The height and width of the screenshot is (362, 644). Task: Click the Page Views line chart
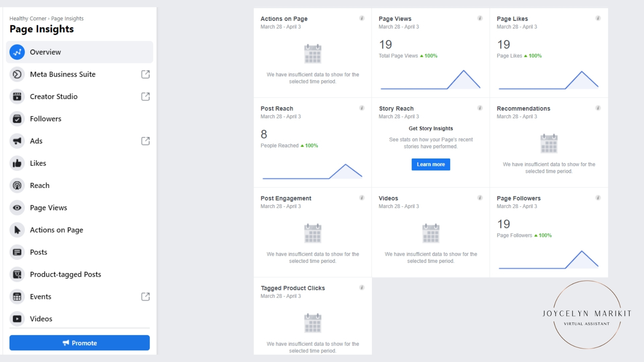pyautogui.click(x=430, y=80)
